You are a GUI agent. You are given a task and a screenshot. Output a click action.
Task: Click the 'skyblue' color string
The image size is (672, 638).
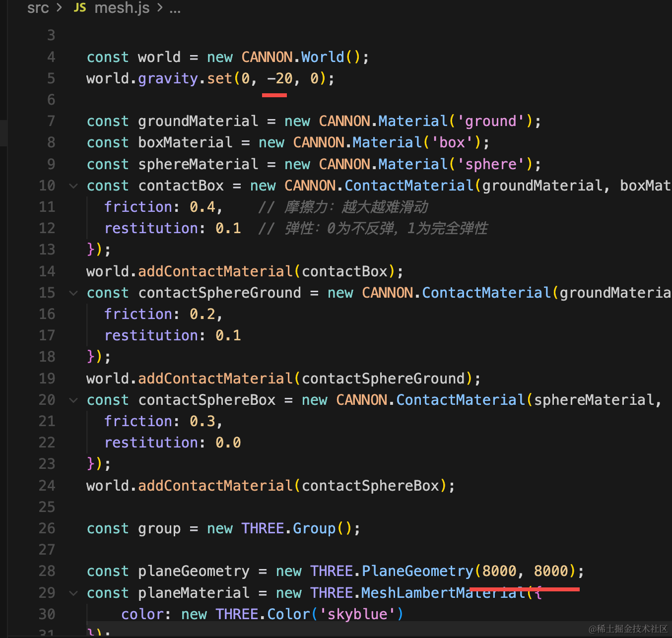coord(357,614)
